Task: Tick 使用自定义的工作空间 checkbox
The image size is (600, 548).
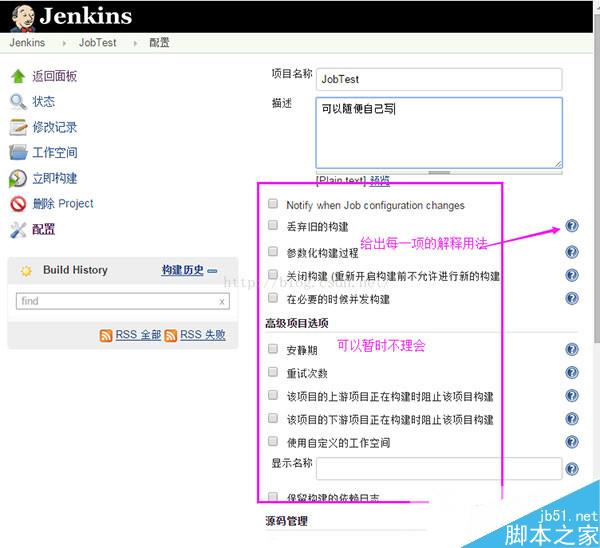Action: click(273, 441)
